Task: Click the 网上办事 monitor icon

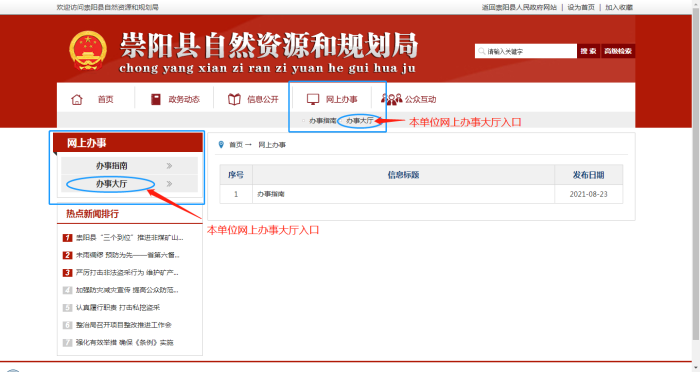Action: tap(313, 99)
